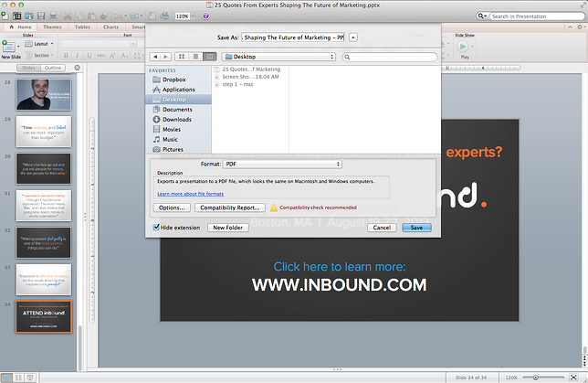Open the Compatibility Report
Image resolution: width=588 pixels, height=383 pixels.
[x=230, y=207]
